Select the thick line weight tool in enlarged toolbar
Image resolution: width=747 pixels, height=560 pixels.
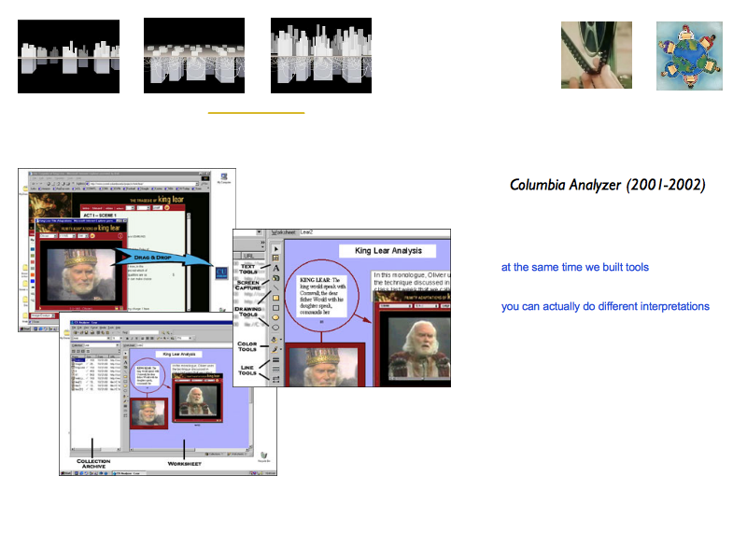pyautogui.click(x=275, y=360)
